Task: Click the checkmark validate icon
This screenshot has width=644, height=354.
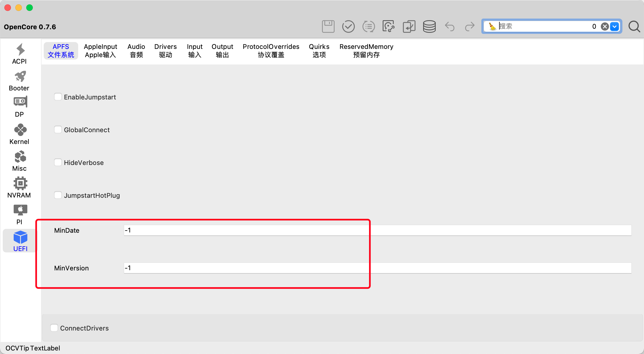Action: (348, 26)
